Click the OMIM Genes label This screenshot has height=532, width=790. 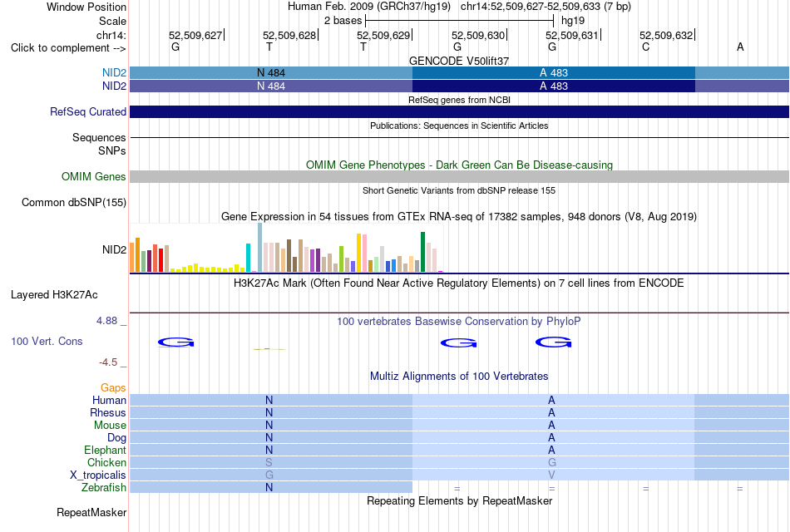coord(94,177)
